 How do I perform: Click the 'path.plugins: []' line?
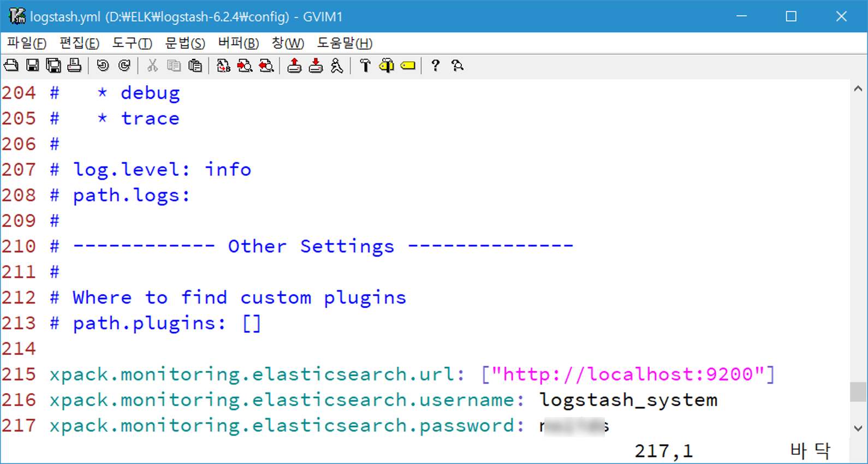pyautogui.click(x=167, y=323)
